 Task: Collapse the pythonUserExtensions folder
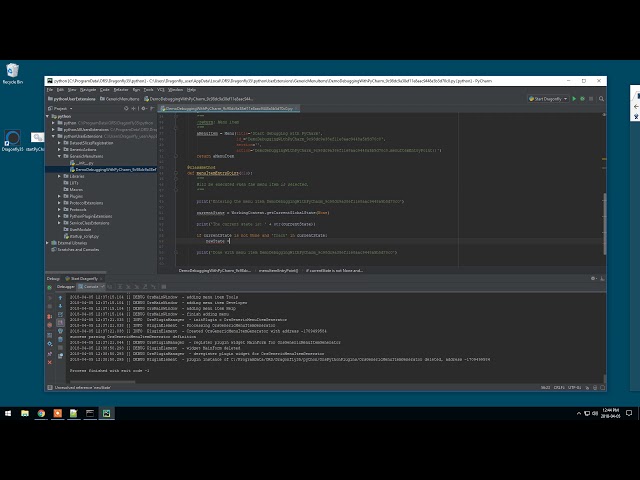pos(53,136)
